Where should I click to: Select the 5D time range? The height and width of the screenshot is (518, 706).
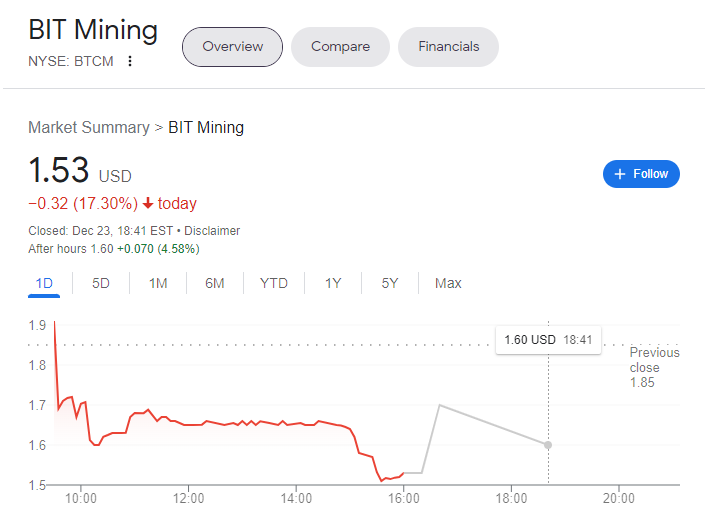click(x=101, y=283)
